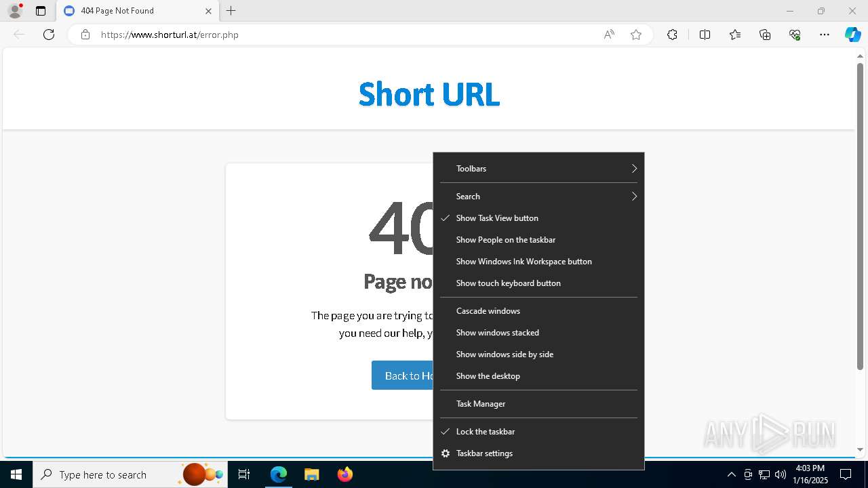Click the Back to Home button

coord(403,375)
